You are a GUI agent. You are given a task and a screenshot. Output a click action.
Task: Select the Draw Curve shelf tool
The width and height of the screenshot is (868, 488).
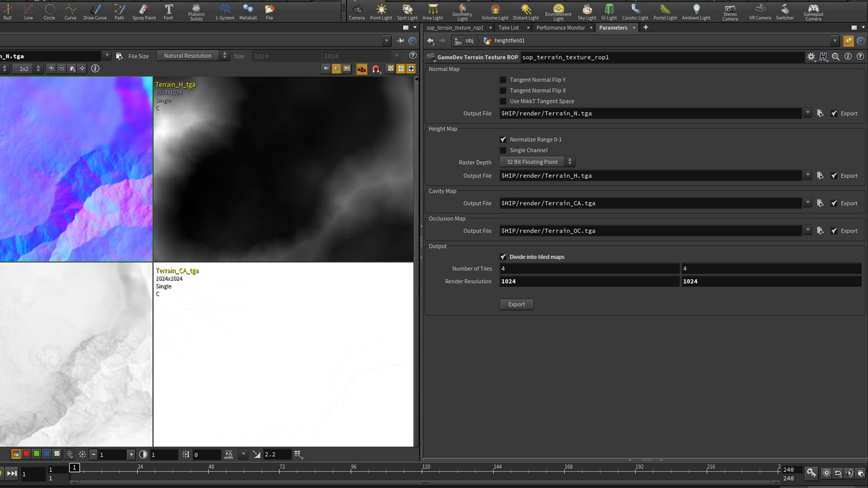pos(95,11)
